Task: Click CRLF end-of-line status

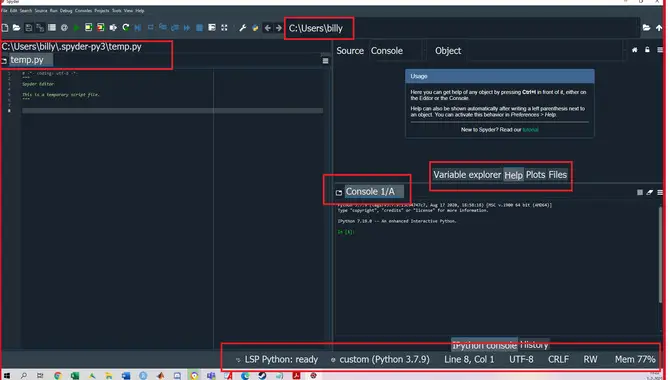Action: 558,359
